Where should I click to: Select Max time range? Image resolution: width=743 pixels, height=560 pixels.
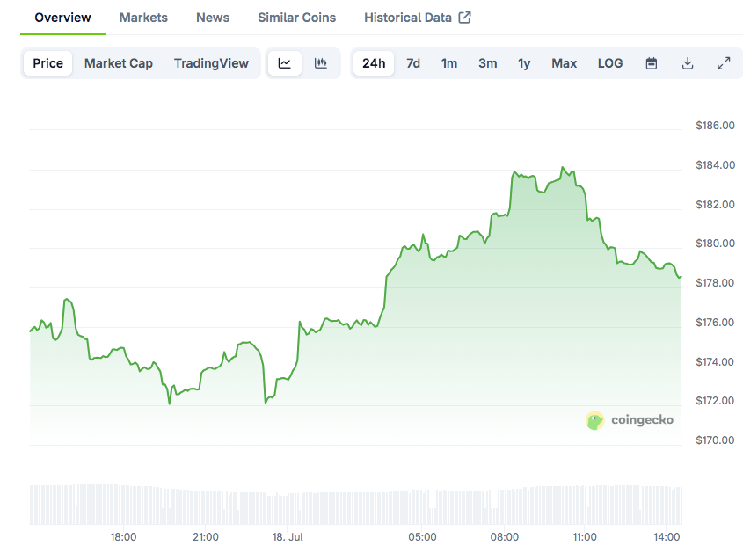click(564, 63)
